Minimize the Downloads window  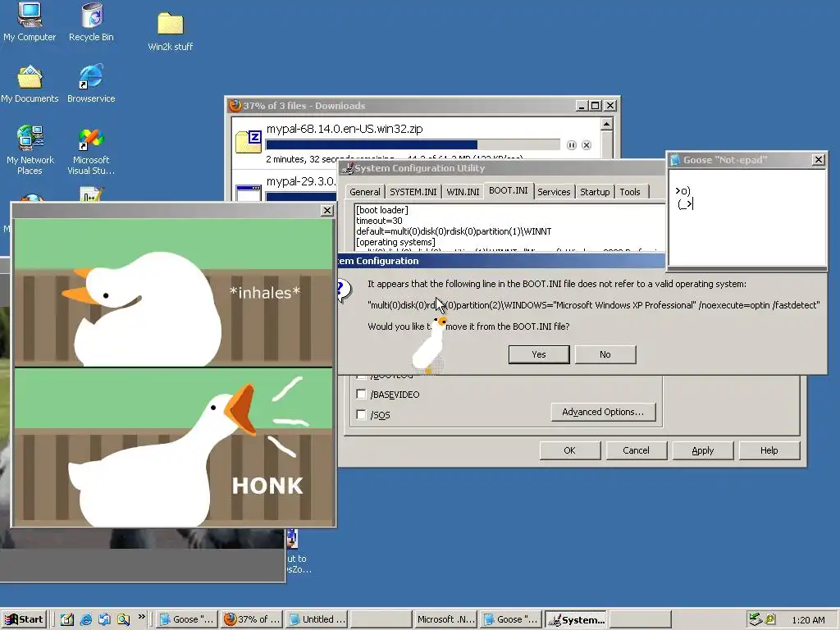[x=582, y=106]
